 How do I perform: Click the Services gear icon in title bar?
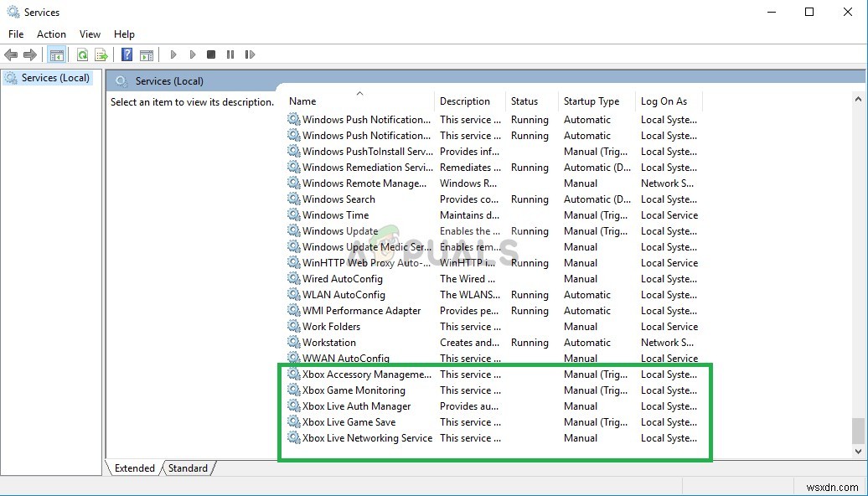13,12
